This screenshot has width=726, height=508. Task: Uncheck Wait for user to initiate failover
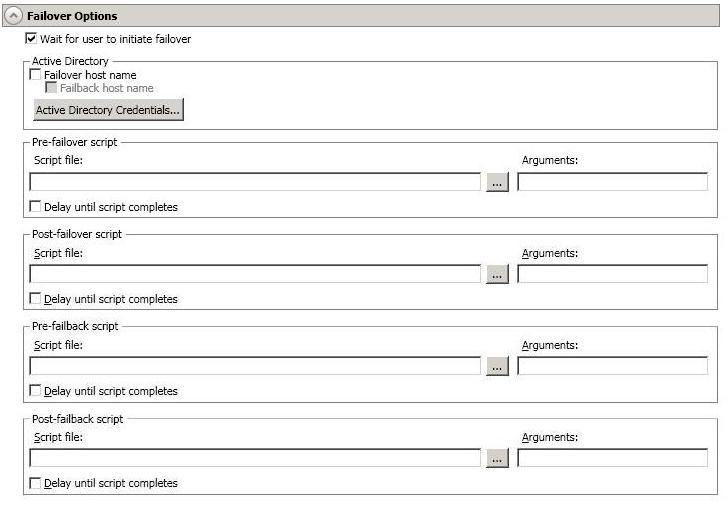tap(31, 40)
